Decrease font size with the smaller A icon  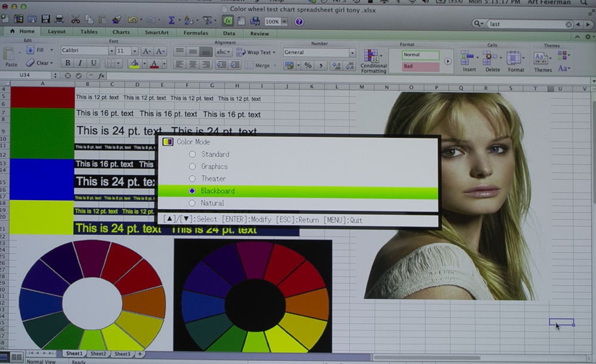160,51
